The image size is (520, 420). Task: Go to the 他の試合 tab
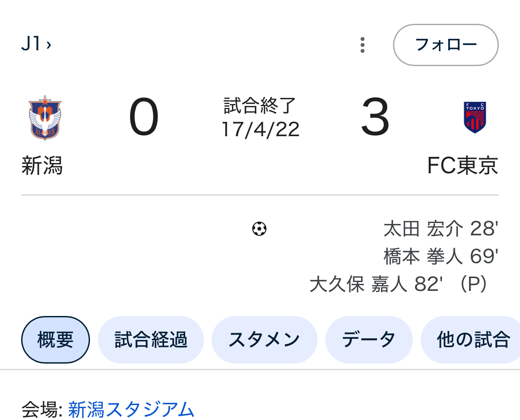click(473, 340)
